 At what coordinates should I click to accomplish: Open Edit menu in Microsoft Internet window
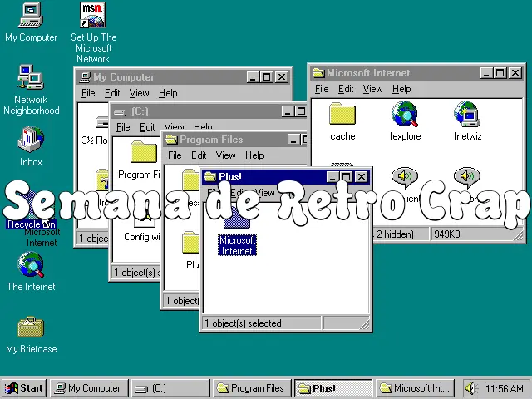[x=346, y=89]
